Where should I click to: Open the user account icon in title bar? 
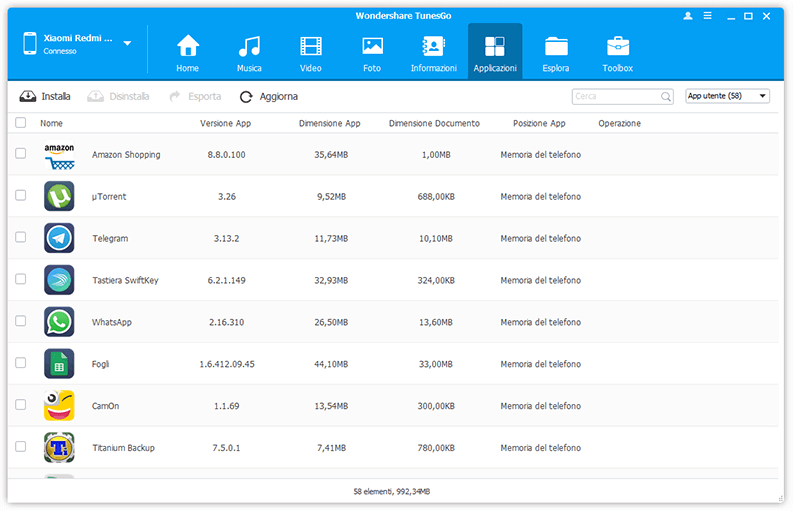tap(688, 16)
